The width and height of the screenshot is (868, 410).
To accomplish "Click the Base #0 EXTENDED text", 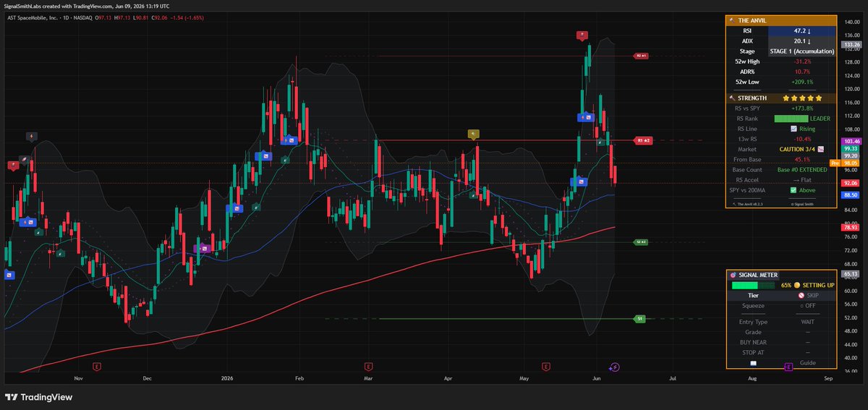I will (801, 169).
